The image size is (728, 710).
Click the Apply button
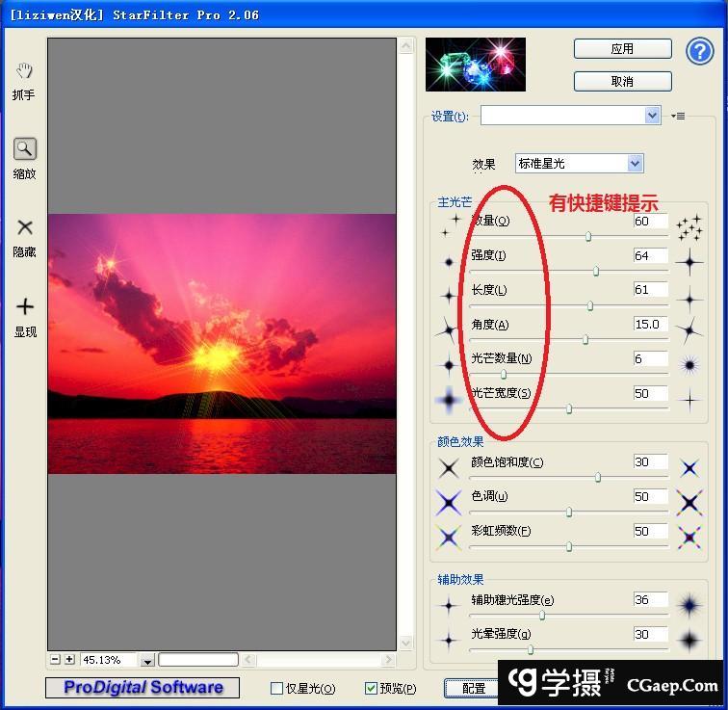623,49
